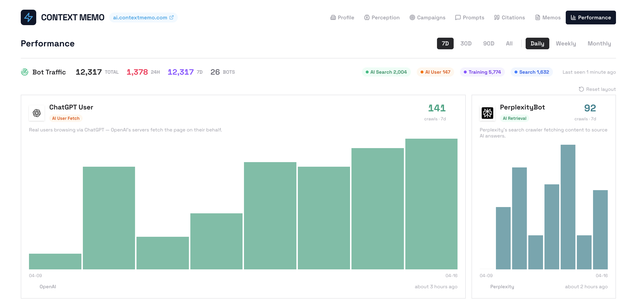The image size is (644, 302).
Task: Choose the 90D time range
Action: (x=488, y=43)
